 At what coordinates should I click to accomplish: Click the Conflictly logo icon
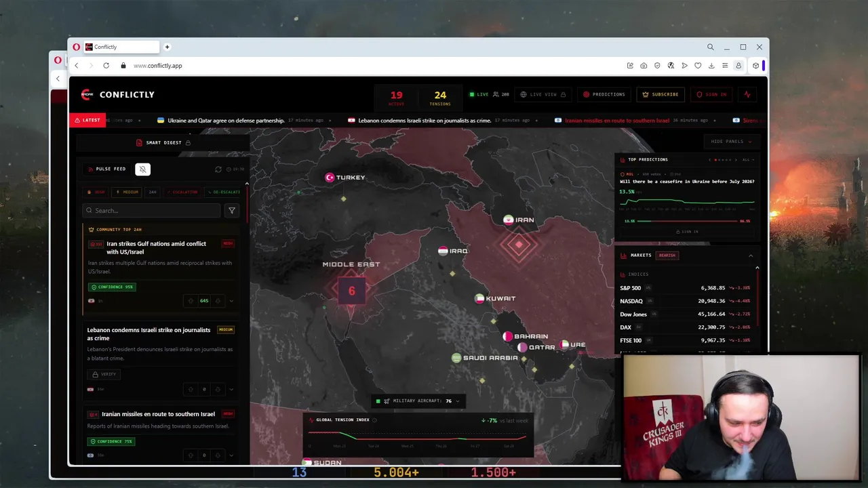pos(86,95)
